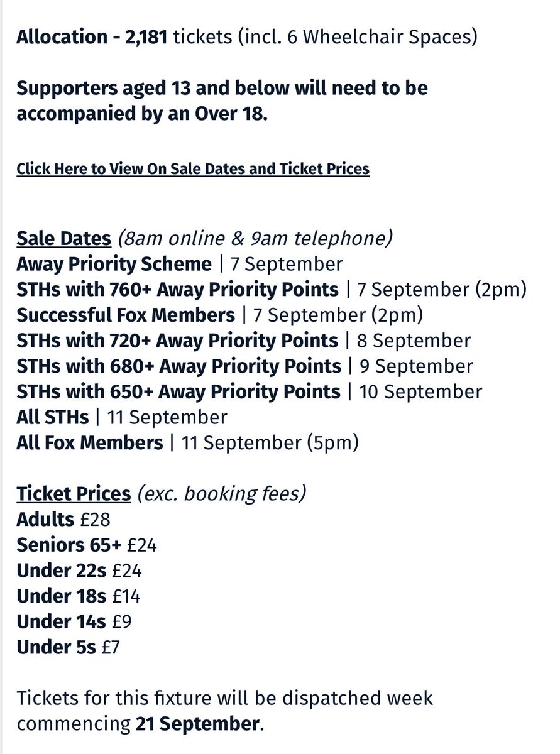Click the STHs with 720+ Away Priority Points line
Viewport: 560px width, 754px height.
(x=244, y=341)
